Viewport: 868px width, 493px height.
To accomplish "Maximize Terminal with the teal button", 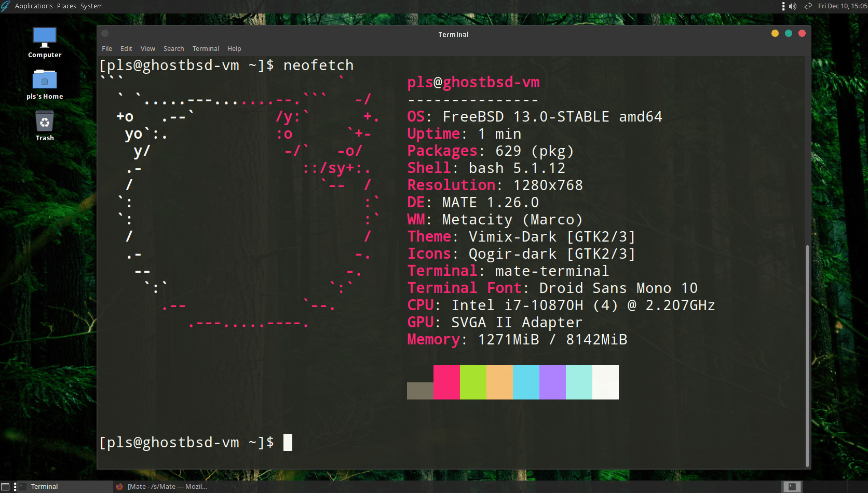I will coord(789,33).
